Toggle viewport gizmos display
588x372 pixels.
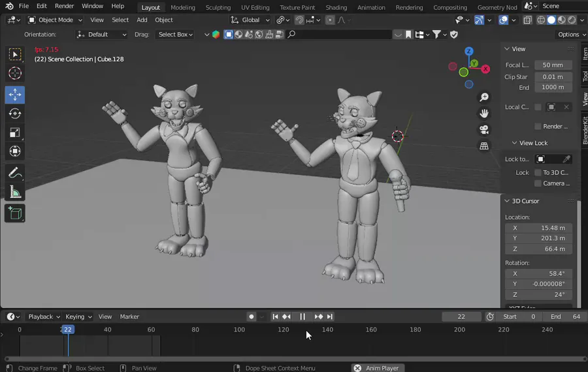(480, 20)
